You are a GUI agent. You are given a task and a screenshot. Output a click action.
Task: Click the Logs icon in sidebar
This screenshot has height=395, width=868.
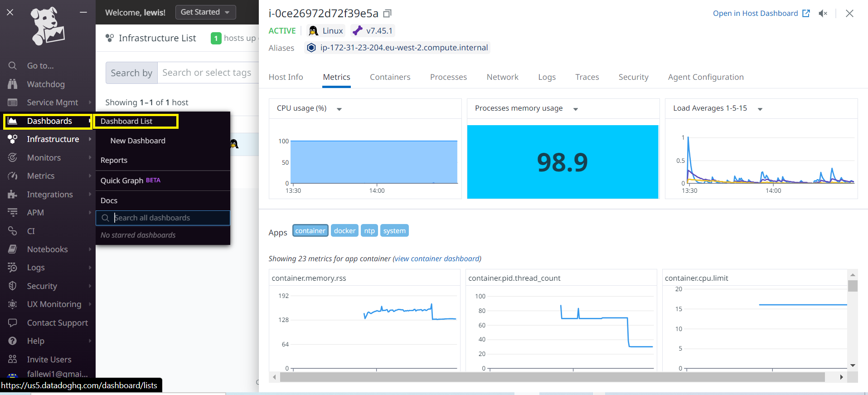click(13, 268)
